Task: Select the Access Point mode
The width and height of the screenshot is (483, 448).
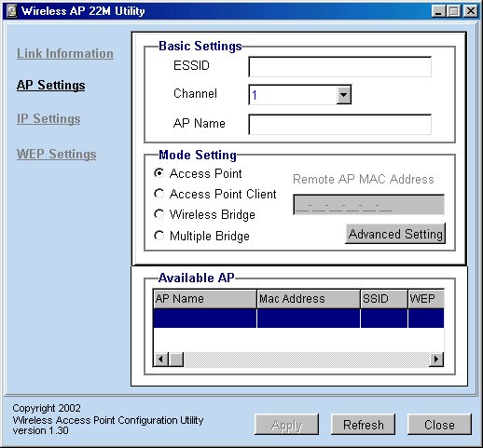Action: (x=159, y=173)
